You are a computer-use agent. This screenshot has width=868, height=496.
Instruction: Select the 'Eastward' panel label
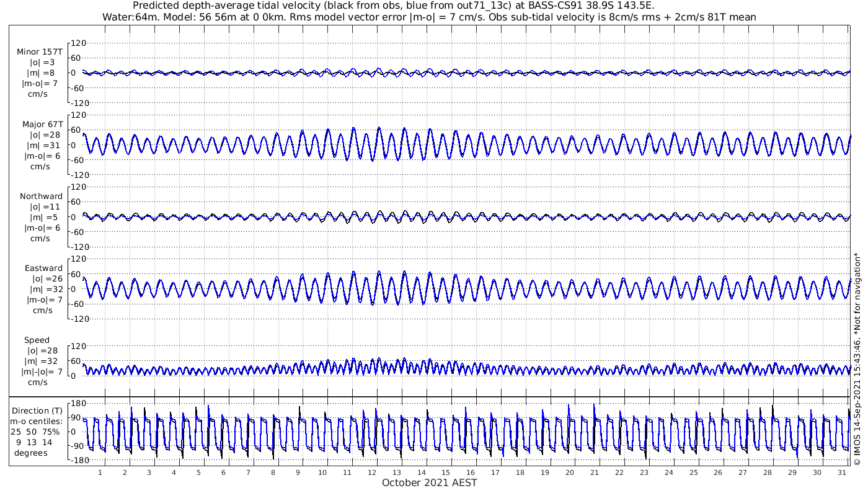coord(43,268)
